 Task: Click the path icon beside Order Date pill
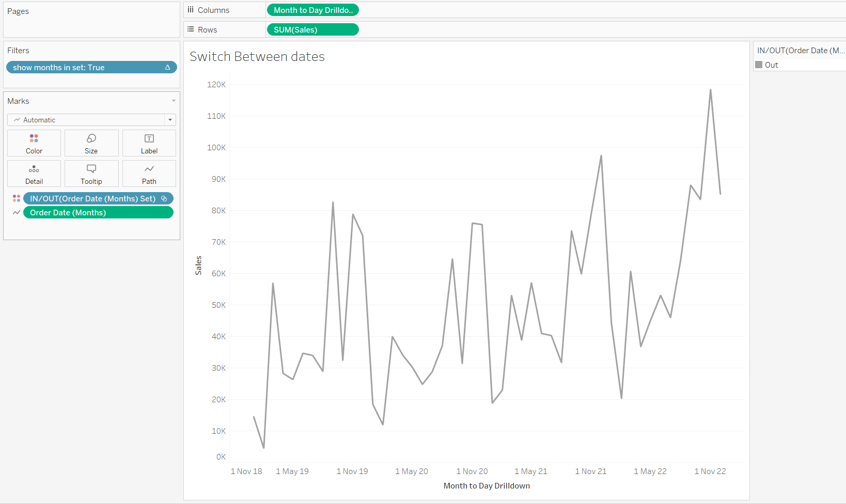point(17,212)
